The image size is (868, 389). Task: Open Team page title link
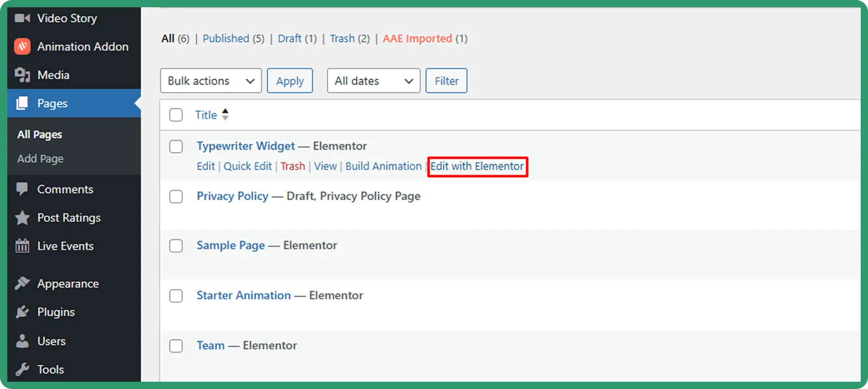pos(210,345)
